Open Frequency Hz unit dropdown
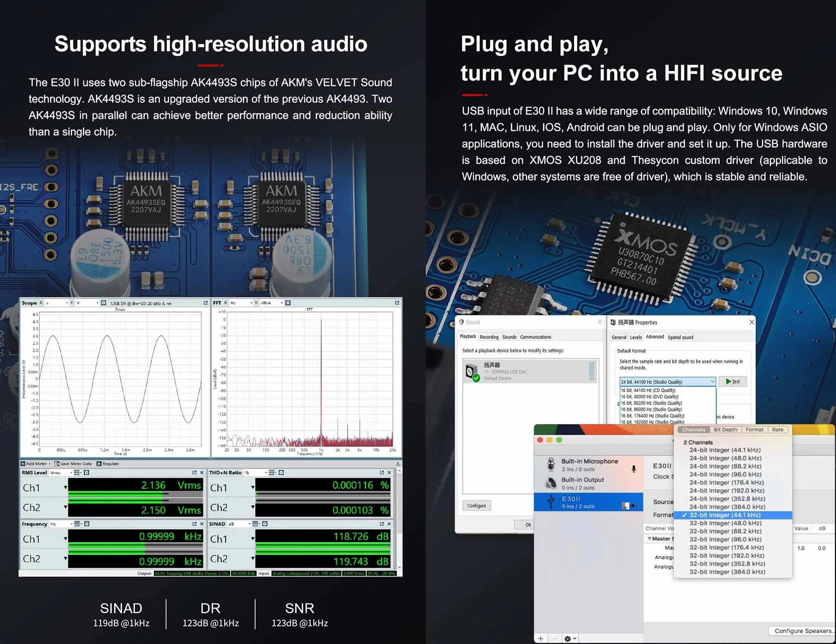The image size is (836, 644). tap(62, 524)
